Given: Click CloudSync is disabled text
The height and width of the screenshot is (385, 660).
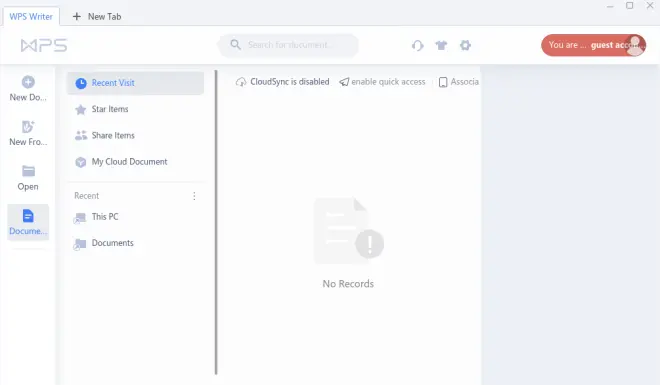Looking at the screenshot, I should pos(290,82).
